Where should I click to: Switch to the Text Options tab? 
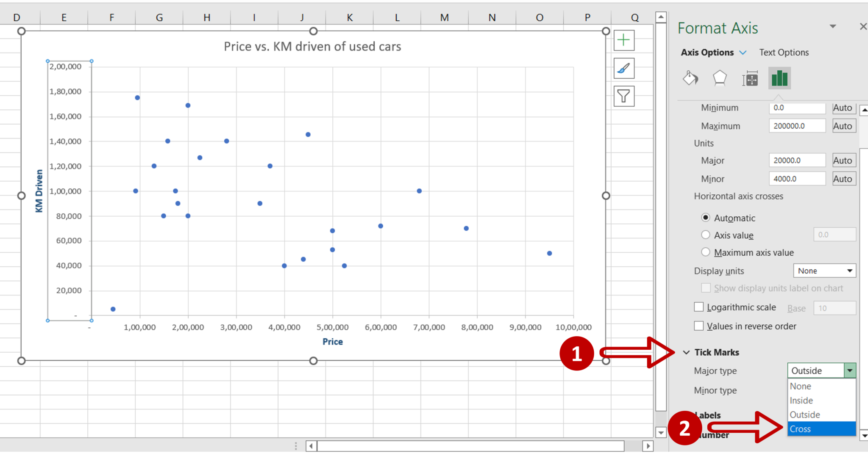pos(784,52)
